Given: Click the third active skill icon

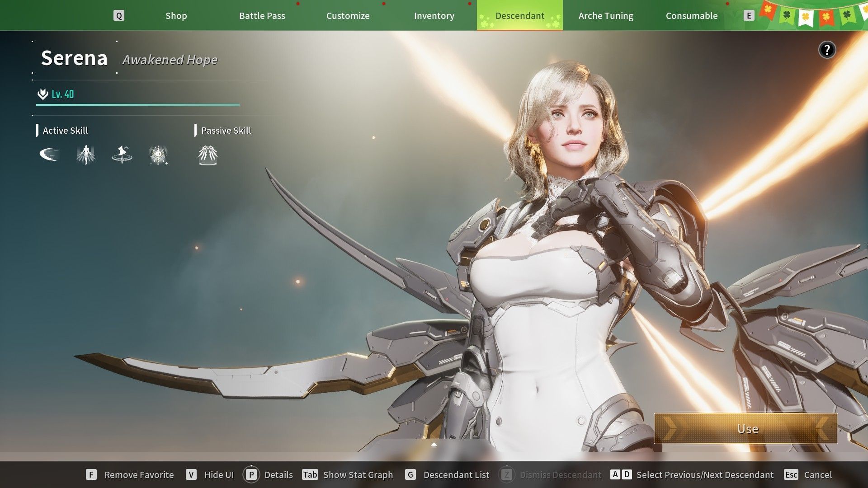Looking at the screenshot, I should coord(122,155).
